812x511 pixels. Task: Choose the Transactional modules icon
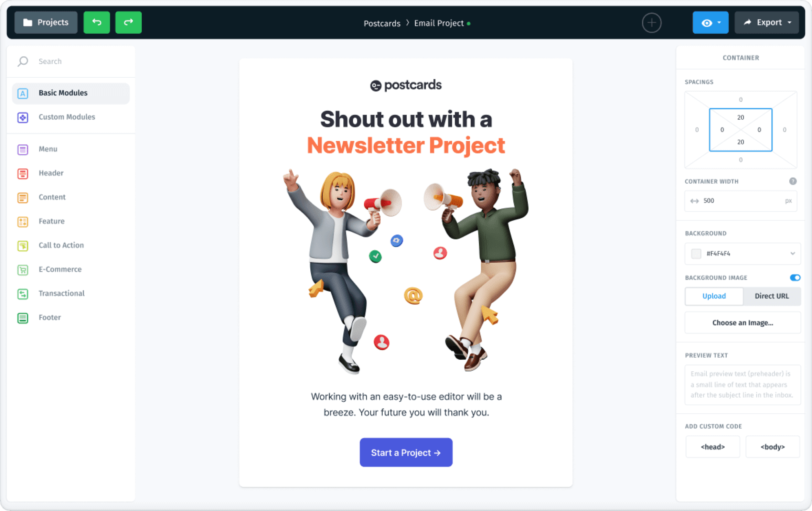pyautogui.click(x=23, y=294)
